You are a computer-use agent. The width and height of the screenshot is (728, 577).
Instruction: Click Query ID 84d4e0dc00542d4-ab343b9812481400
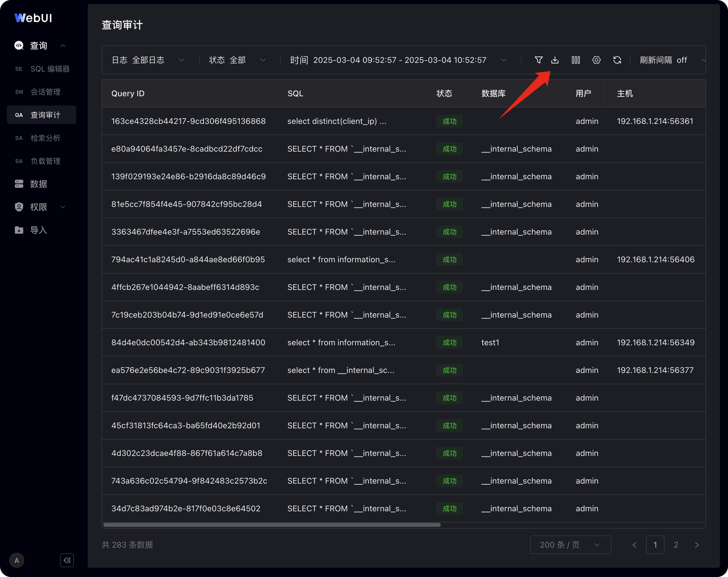click(x=188, y=342)
